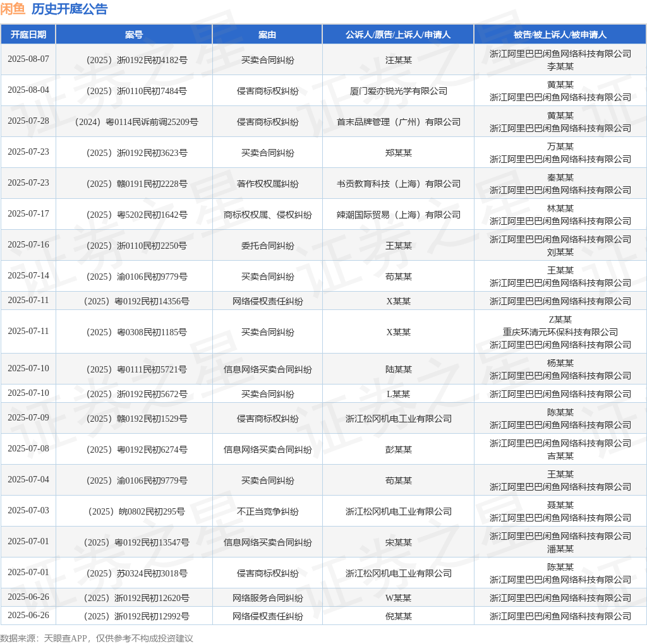Click date cell 2025-08-07
The image size is (647, 644).
tap(28, 59)
